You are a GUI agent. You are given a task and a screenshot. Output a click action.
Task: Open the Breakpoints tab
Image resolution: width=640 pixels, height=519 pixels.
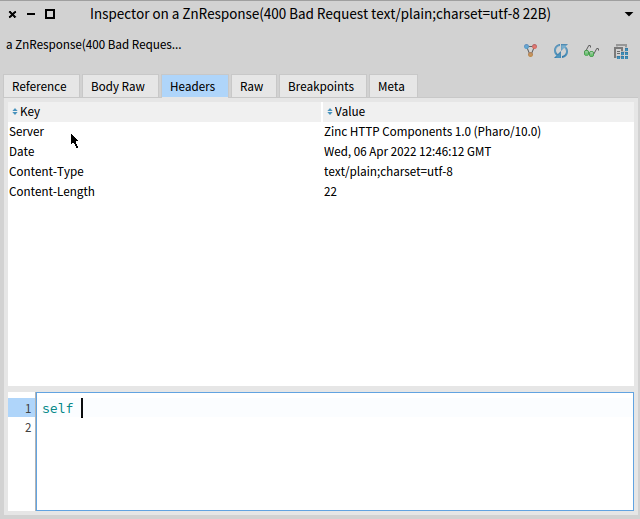tap(321, 86)
